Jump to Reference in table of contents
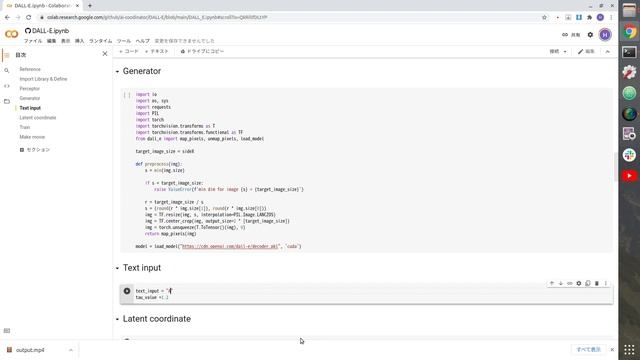This screenshot has width=640, height=360. [30, 69]
